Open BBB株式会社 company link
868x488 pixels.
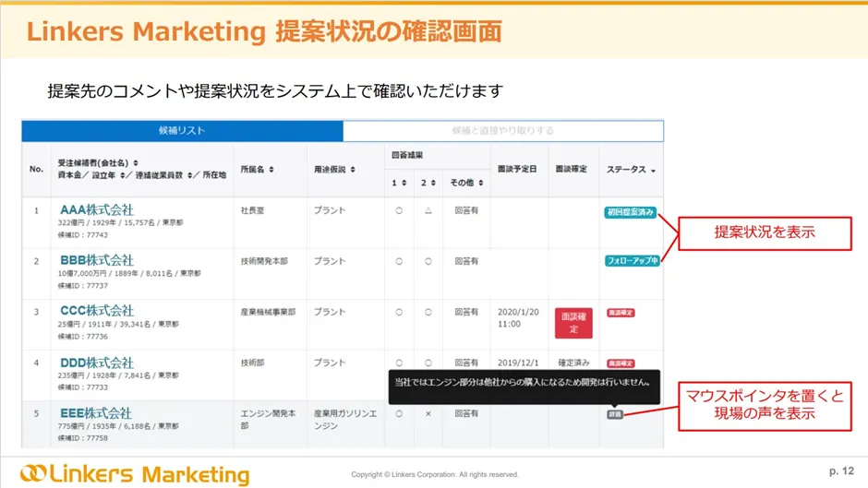[97, 260]
